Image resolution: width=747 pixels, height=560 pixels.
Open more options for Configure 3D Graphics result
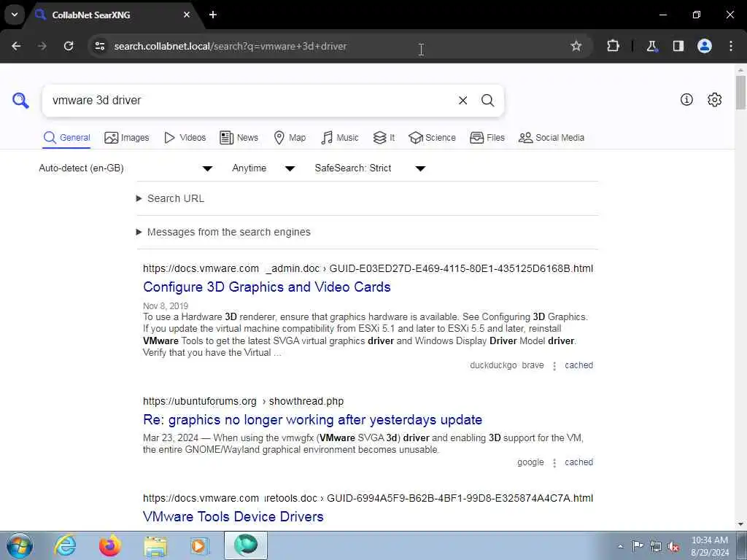pos(554,366)
